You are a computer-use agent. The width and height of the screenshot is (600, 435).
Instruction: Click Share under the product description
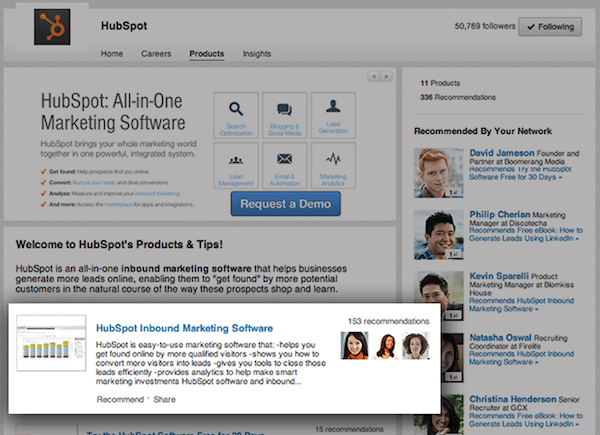click(x=165, y=399)
